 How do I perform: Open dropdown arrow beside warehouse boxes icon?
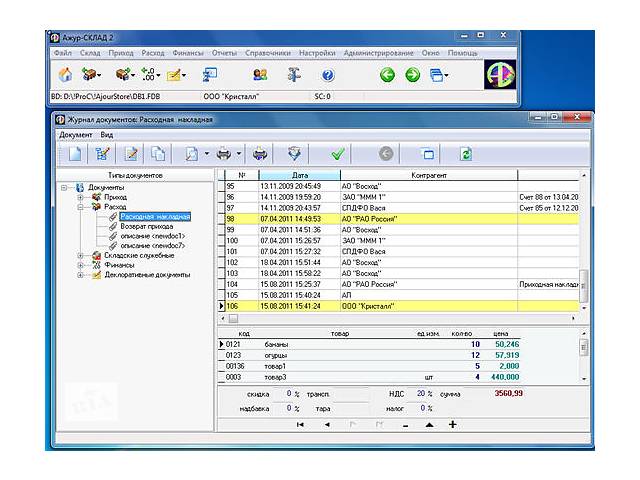[99, 76]
